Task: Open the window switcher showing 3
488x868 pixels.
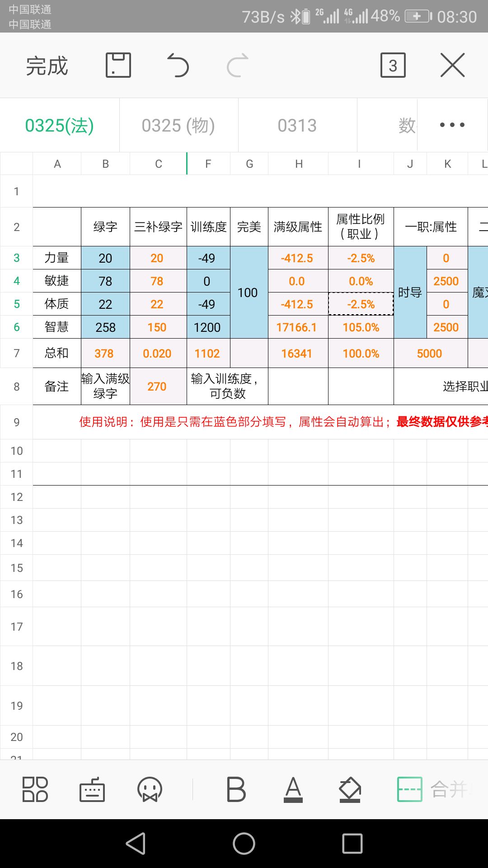Action: (x=393, y=65)
